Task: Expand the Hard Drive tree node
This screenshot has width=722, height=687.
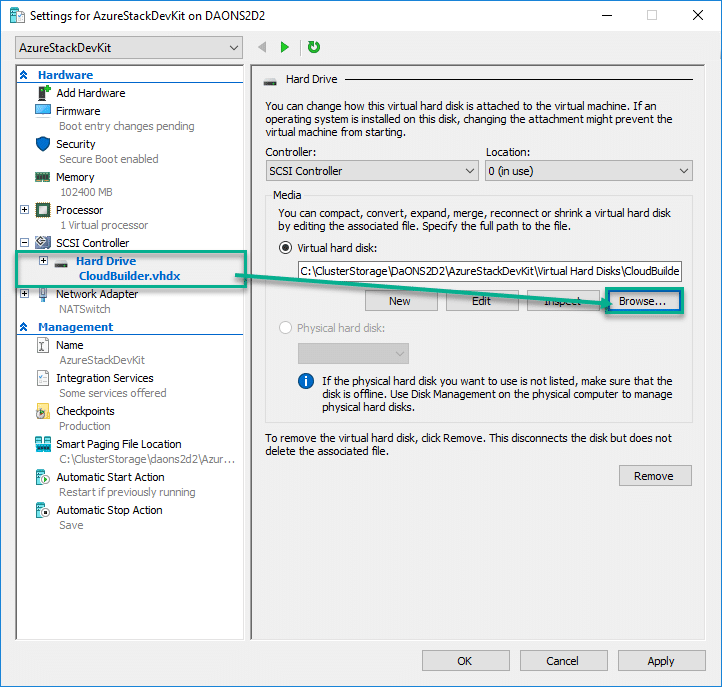Action: tap(43, 261)
